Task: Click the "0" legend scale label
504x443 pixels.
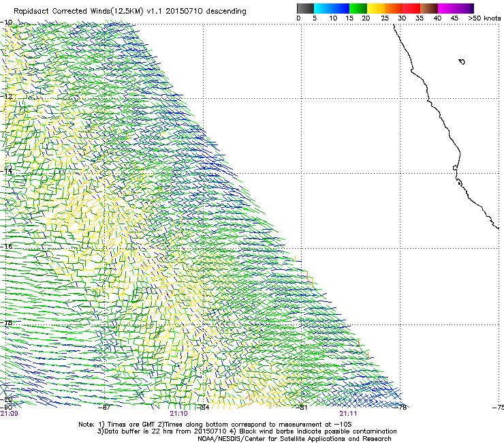Action: pos(298,18)
